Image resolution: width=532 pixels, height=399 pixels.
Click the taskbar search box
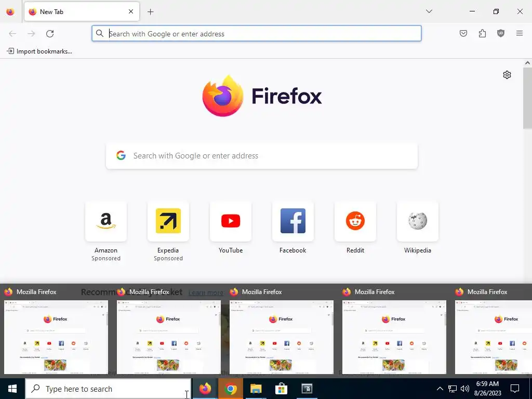[109, 389]
